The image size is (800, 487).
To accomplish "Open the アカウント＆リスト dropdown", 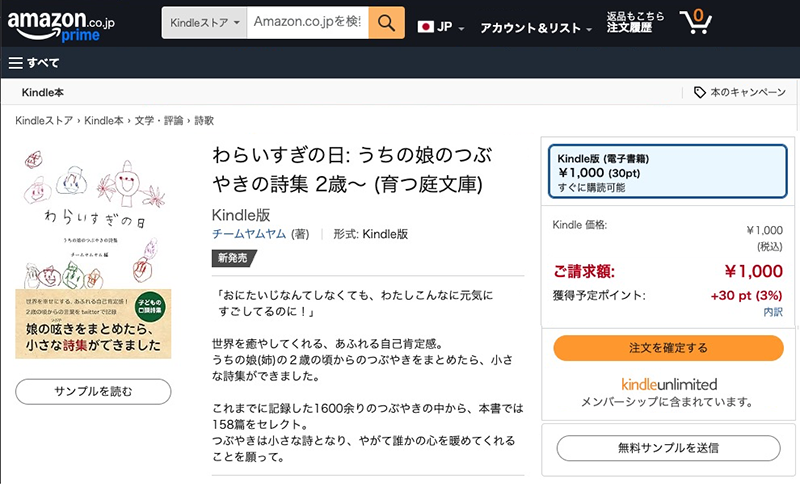I will pyautogui.click(x=535, y=28).
